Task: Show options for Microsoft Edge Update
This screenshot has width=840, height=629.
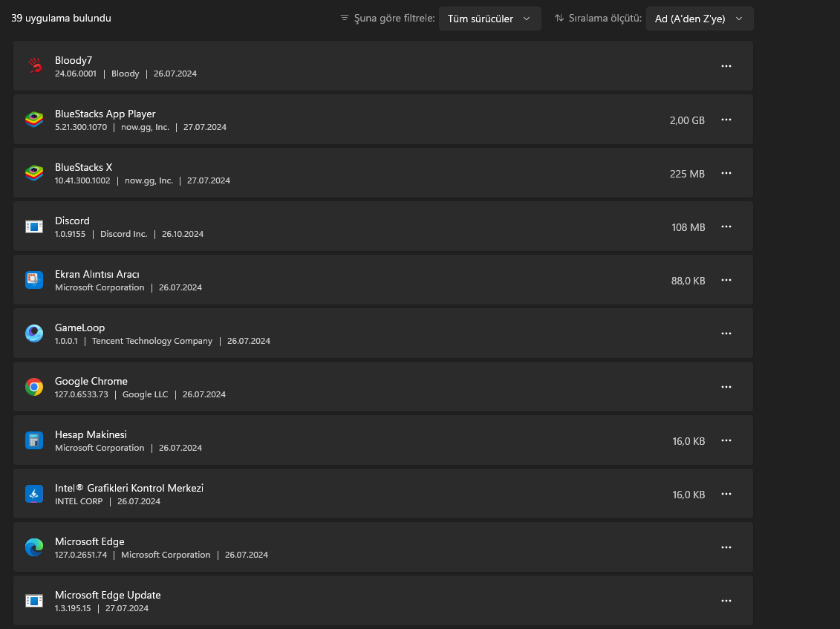Action: [x=726, y=601]
